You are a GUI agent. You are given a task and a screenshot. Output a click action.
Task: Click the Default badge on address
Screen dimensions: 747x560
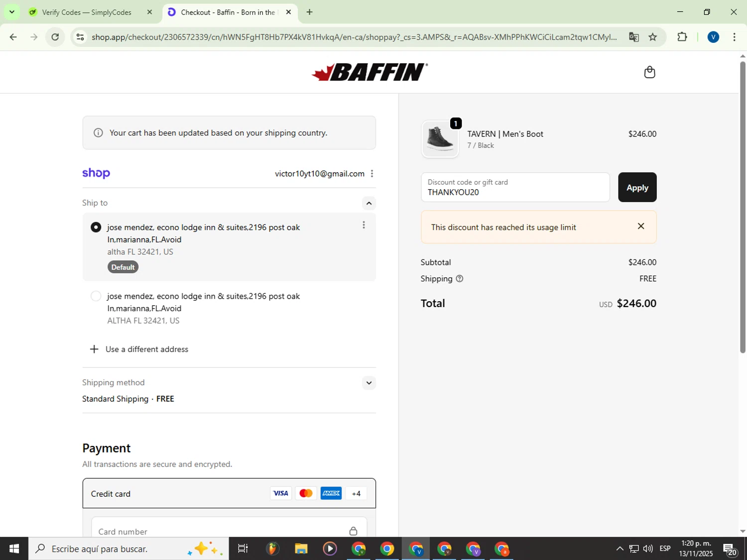[x=123, y=267]
